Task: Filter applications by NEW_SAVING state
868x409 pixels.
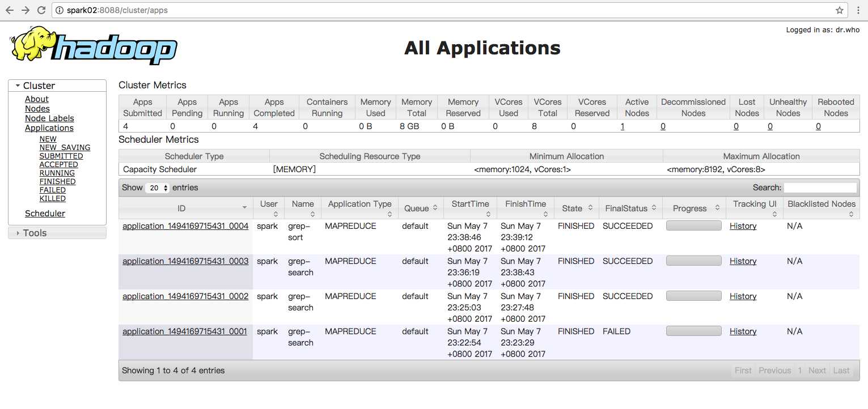Action: (65, 147)
